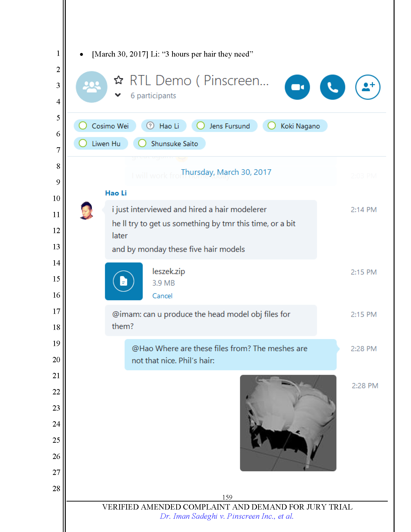Open the hair mesh image thumbnail
This screenshot has width=411, height=532.
coord(288,423)
